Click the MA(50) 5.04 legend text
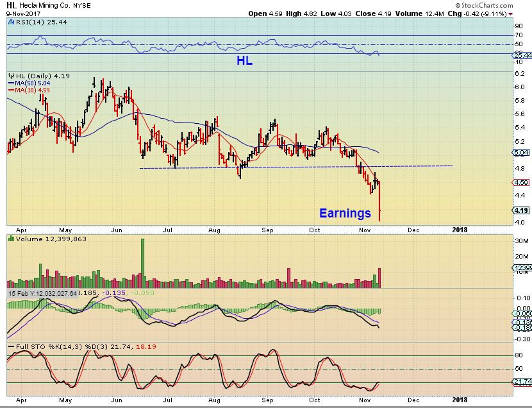Screen dimensions: 532x408 click(32, 83)
